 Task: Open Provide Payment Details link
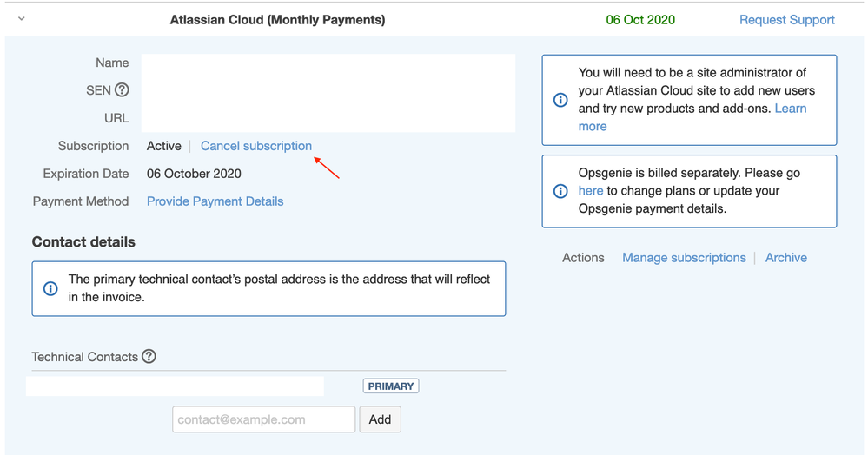[x=215, y=201]
